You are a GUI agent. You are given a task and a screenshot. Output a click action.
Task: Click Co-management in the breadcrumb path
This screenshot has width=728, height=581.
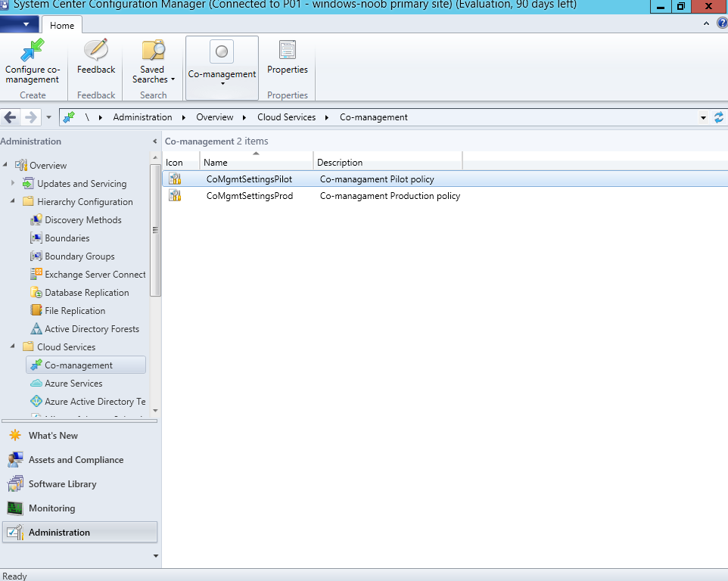(374, 117)
